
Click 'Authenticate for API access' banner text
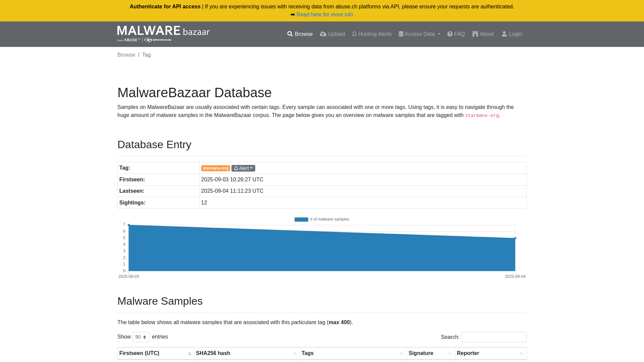[165, 7]
